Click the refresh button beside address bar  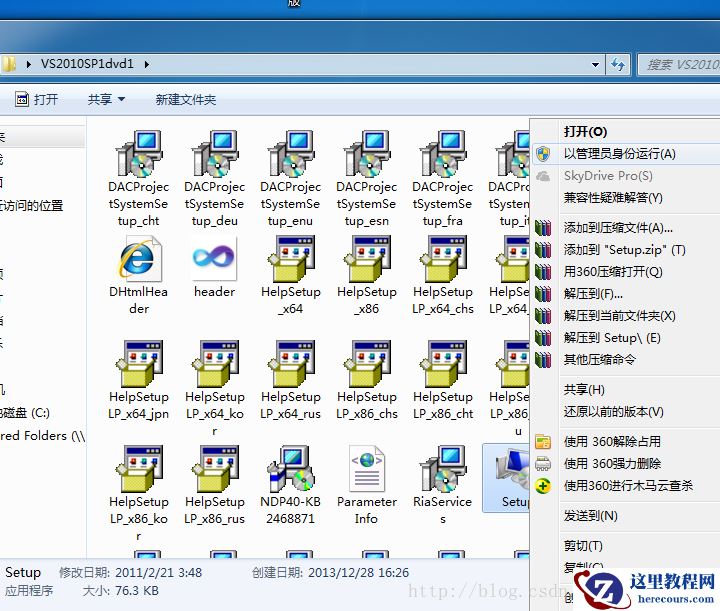618,65
